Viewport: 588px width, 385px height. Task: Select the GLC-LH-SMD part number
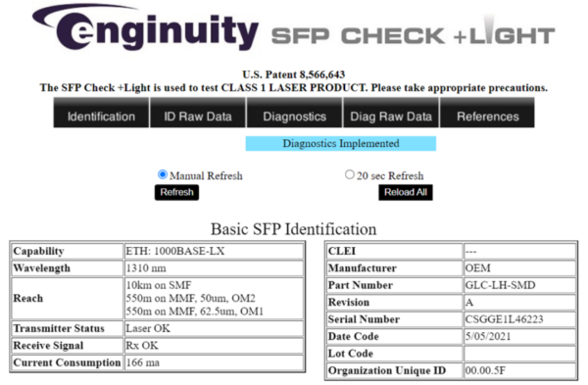(500, 285)
